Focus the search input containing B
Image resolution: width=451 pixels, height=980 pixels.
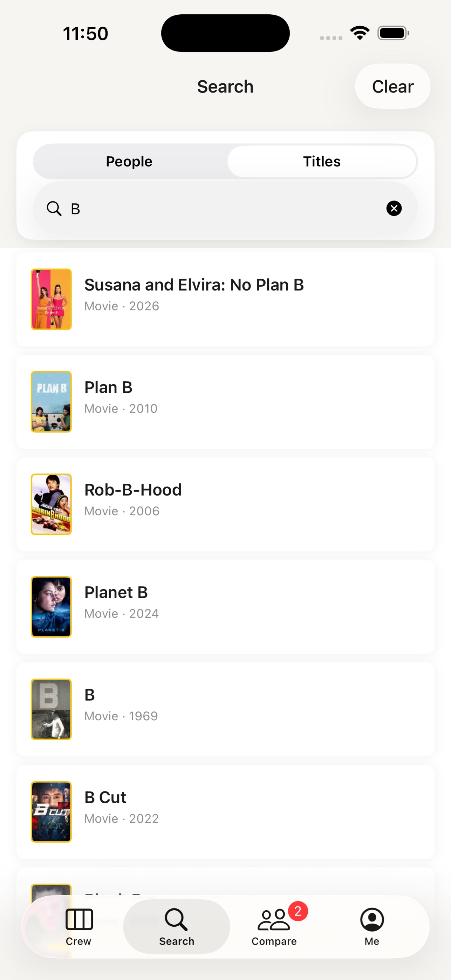(225, 209)
